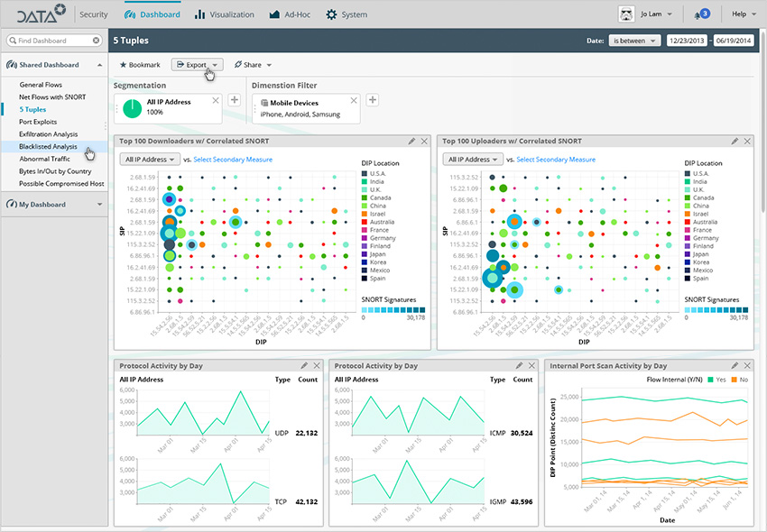Screen dimensions: 767x532
Task: Remove the Mobile Devices filter
Action: pyautogui.click(x=353, y=100)
